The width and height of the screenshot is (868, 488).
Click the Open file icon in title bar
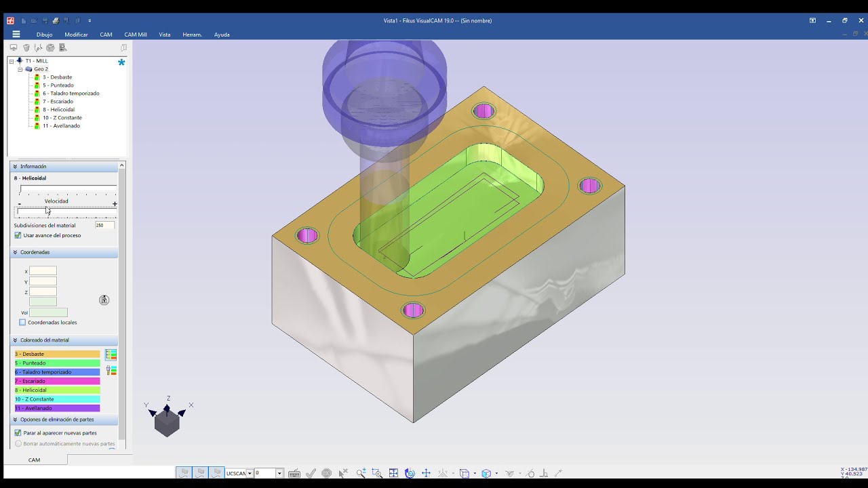(34, 21)
